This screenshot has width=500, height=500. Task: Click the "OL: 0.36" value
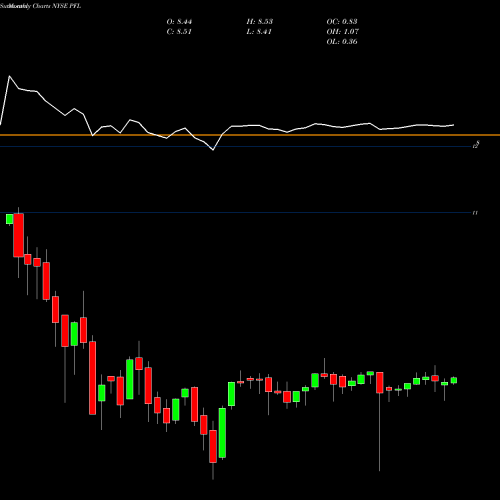(x=342, y=42)
